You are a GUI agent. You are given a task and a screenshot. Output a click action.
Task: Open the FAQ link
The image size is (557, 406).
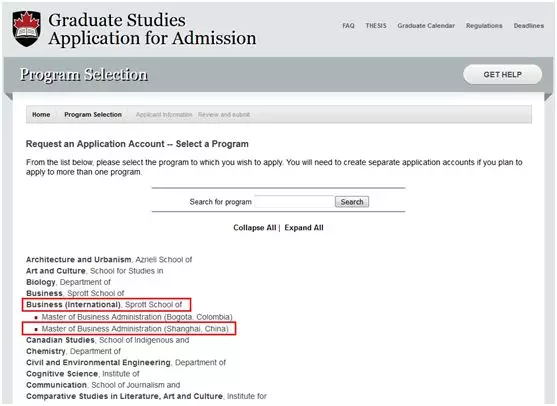[x=348, y=26]
